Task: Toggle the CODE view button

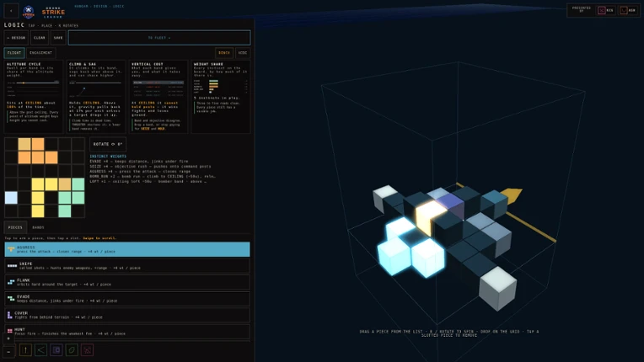Action: pos(243,53)
